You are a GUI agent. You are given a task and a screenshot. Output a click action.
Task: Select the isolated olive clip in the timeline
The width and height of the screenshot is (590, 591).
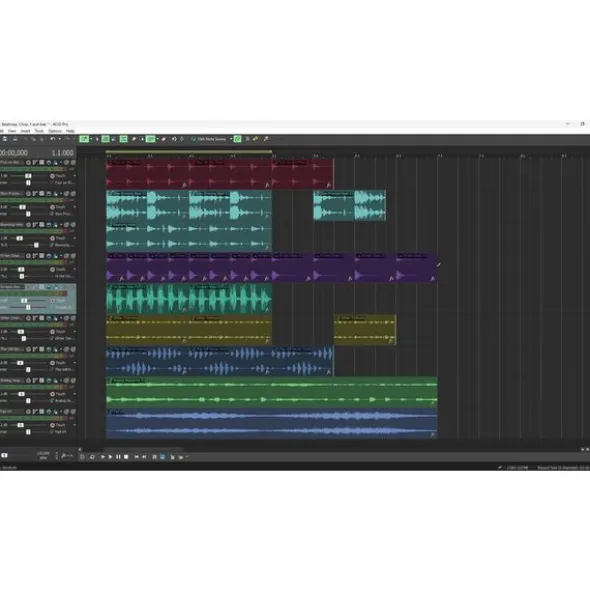tap(365, 330)
